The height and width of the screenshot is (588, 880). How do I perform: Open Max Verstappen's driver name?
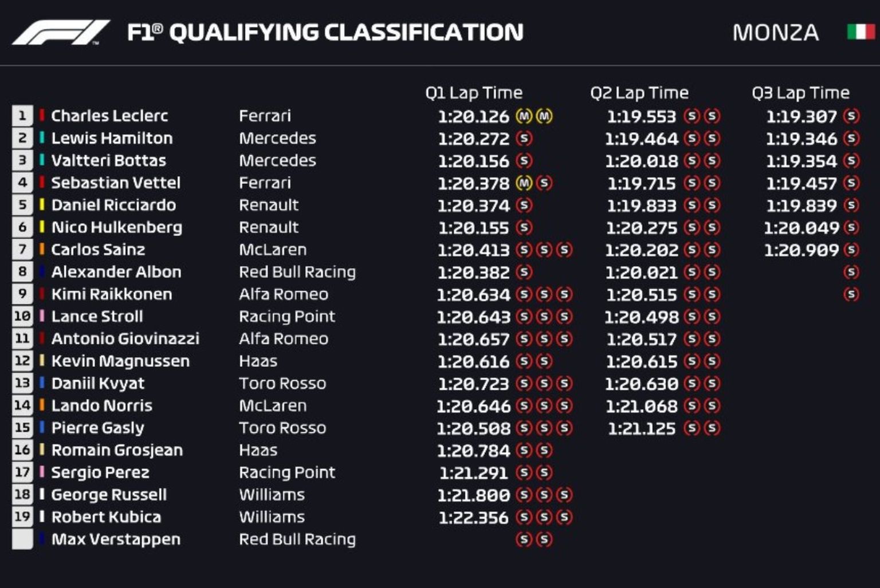point(116,539)
